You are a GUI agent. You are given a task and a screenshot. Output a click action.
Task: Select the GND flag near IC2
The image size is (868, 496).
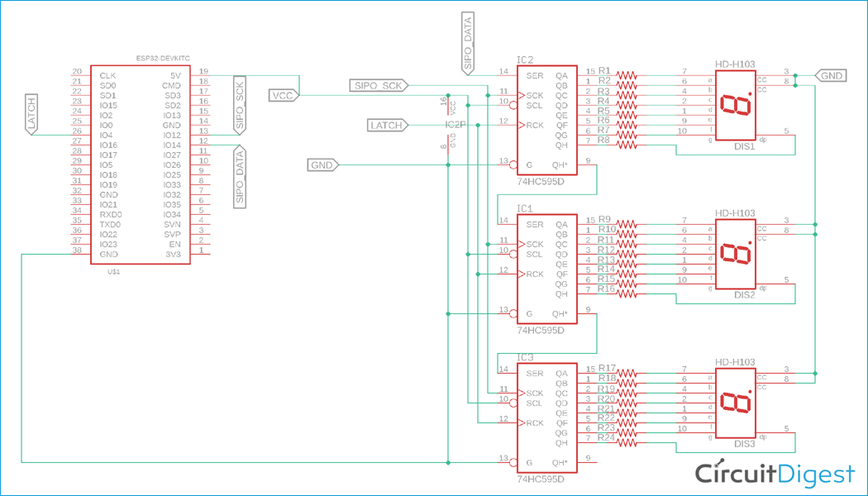coord(322,164)
